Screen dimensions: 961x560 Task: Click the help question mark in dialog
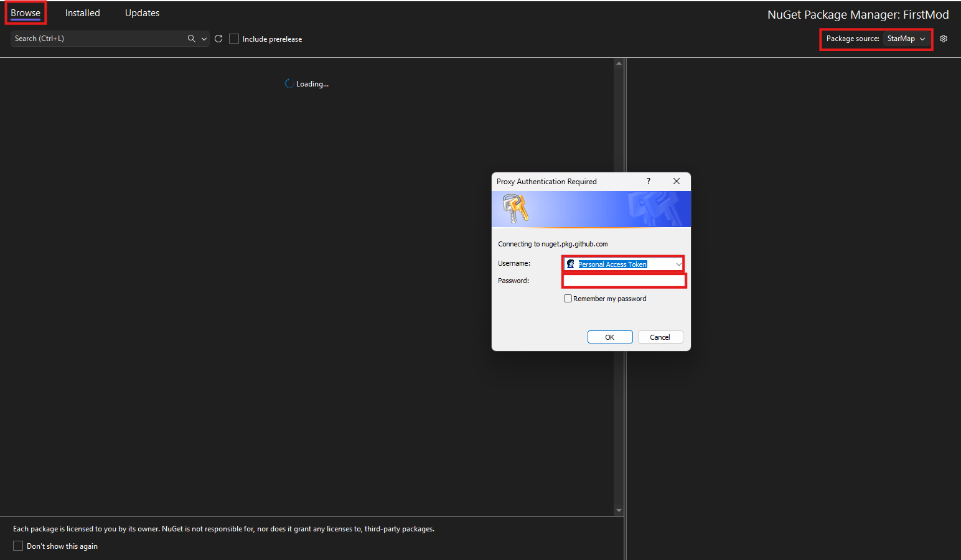click(649, 181)
